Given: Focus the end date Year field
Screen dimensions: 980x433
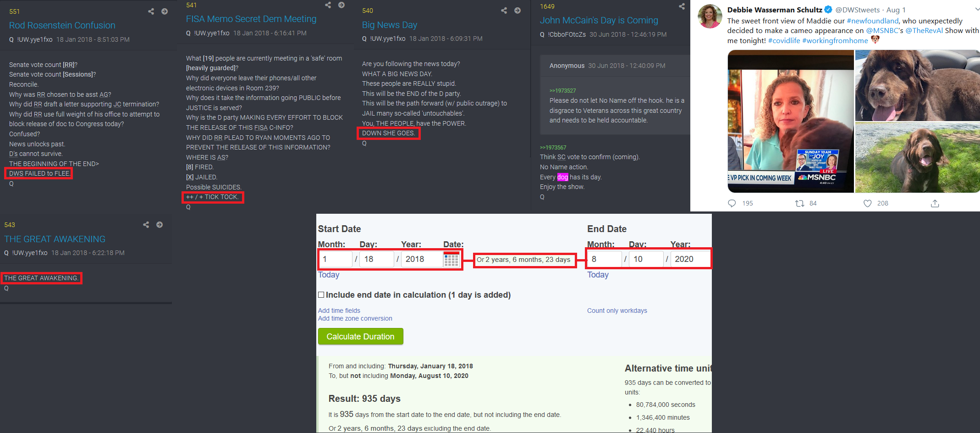Looking at the screenshot, I should point(690,259).
